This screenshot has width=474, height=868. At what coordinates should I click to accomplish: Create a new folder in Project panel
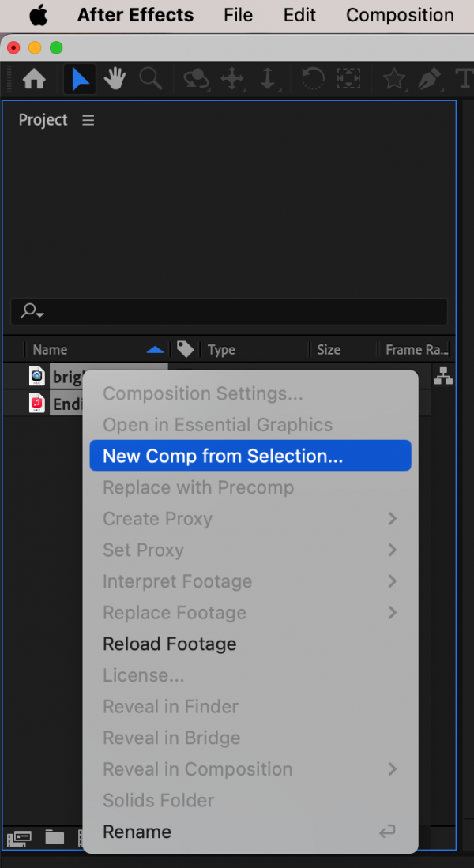(55, 837)
